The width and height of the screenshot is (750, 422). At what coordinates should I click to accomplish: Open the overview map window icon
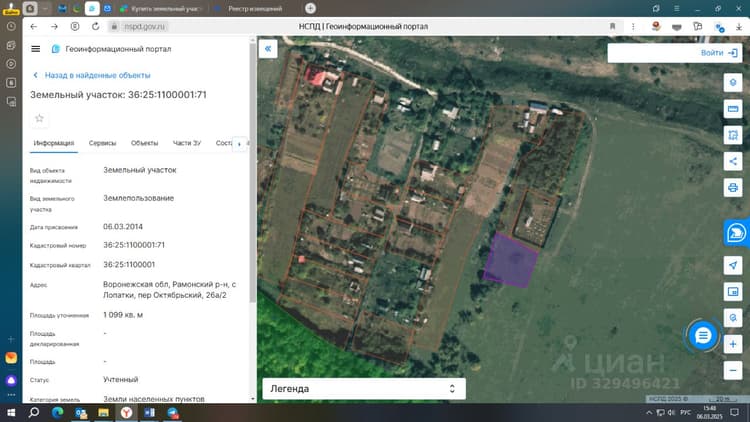click(733, 291)
